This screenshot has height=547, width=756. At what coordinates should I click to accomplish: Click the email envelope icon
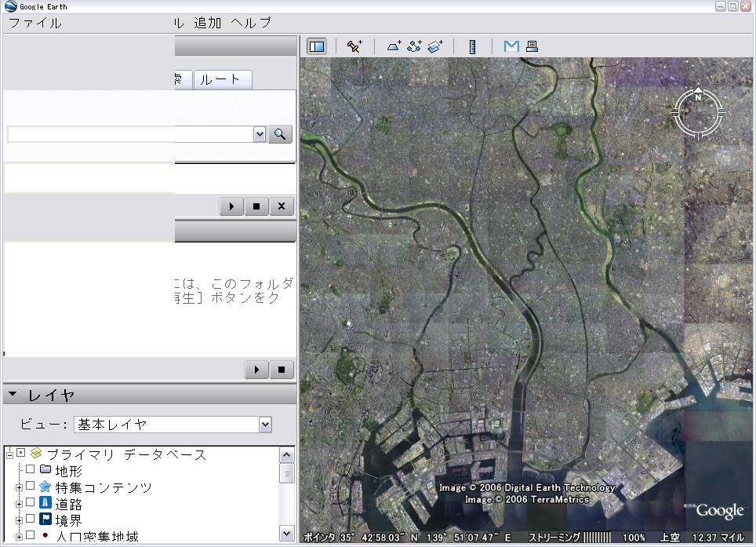511,46
